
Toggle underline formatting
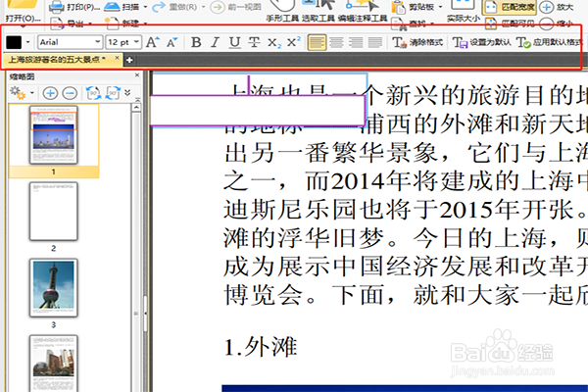point(235,42)
